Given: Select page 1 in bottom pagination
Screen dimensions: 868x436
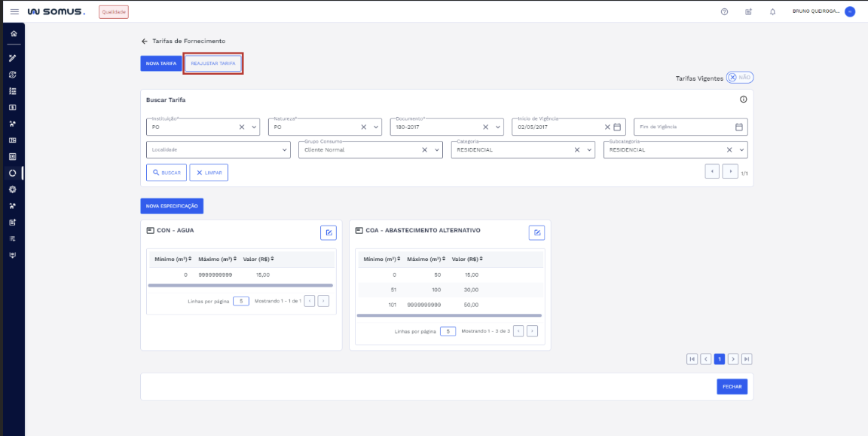Looking at the screenshot, I should (x=720, y=359).
